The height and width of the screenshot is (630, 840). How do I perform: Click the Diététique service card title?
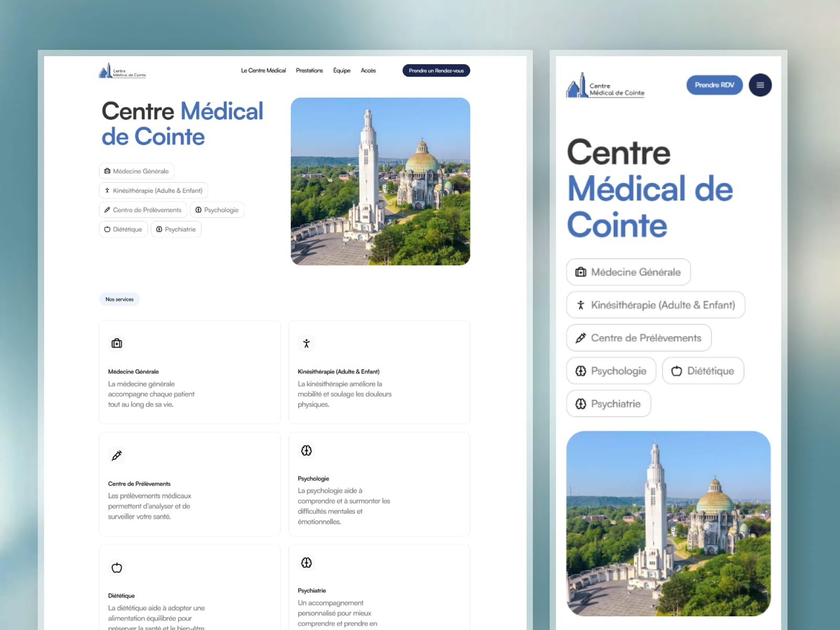121,596
